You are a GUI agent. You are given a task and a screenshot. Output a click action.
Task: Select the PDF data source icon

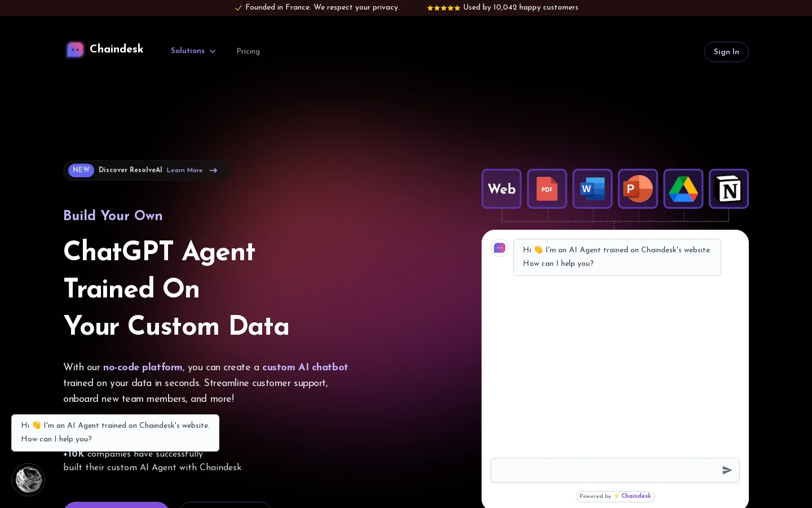(x=547, y=189)
